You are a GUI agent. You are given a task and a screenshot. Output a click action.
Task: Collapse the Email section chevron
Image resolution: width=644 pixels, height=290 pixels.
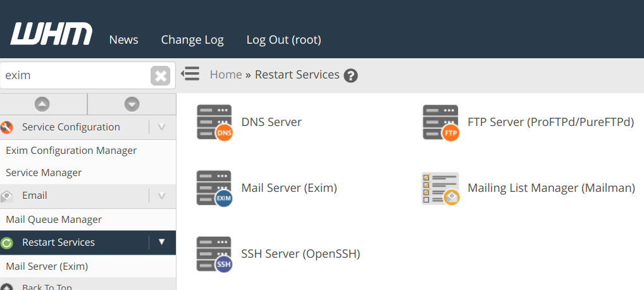(162, 196)
